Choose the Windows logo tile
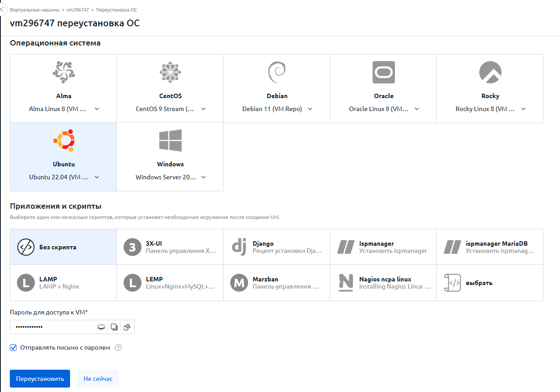560x392 pixels. (x=170, y=140)
